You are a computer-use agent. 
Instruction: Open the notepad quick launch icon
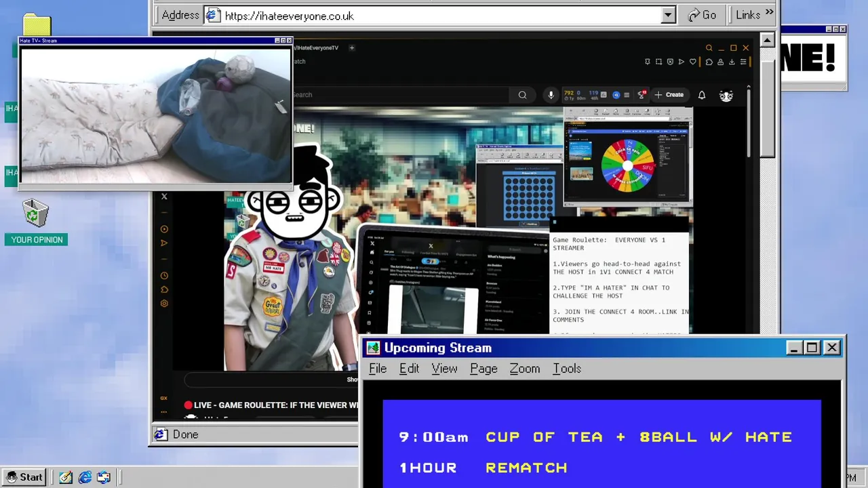click(x=66, y=477)
